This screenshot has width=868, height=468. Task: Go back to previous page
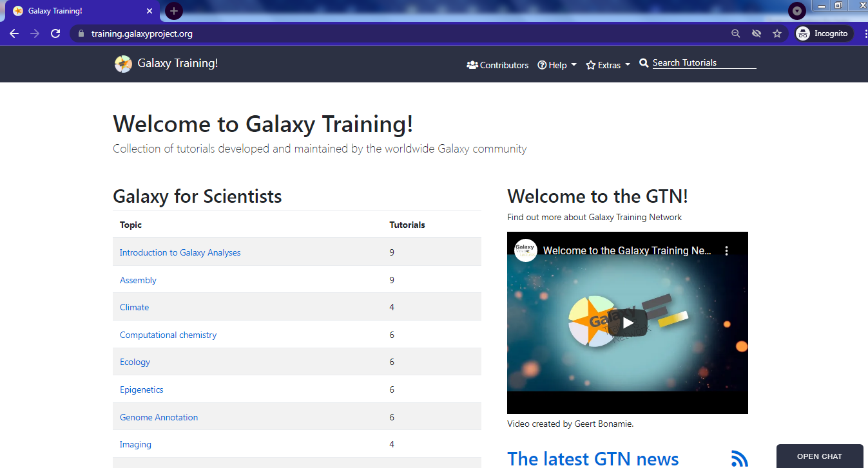(14, 33)
